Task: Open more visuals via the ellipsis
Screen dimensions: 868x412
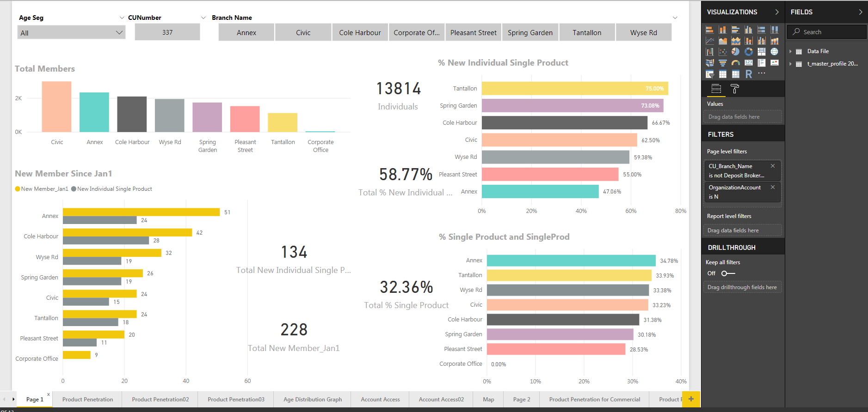Action: 761,73
